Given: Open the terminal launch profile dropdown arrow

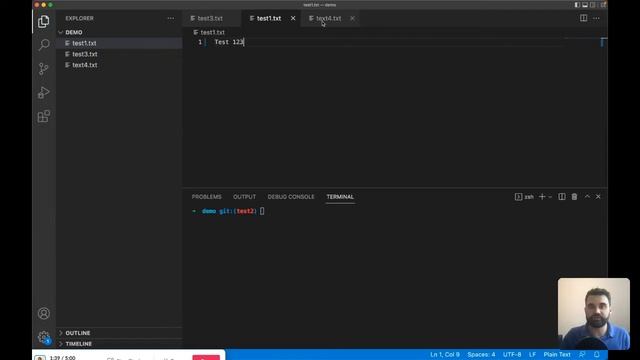Looking at the screenshot, I should 550,197.
